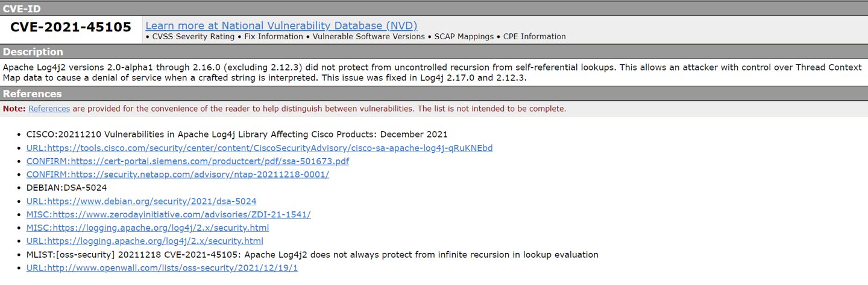Click the red Note: label

[x=14, y=109]
